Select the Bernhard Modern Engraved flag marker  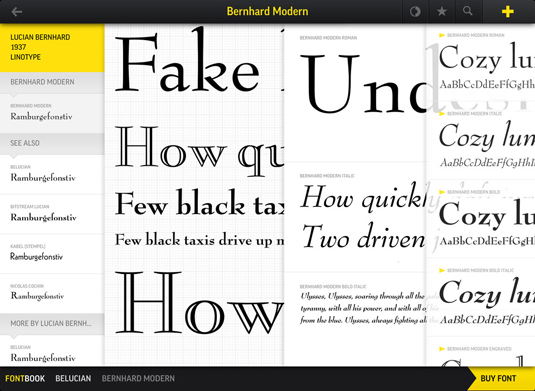pyautogui.click(x=442, y=349)
